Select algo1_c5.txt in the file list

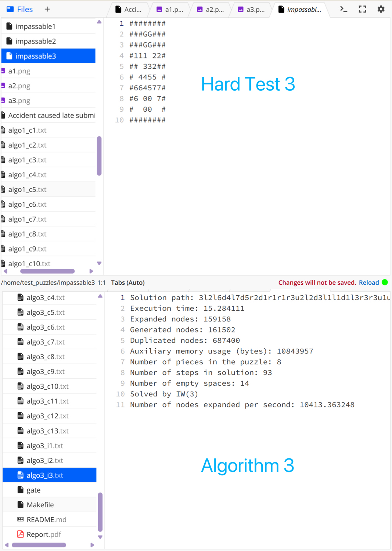(x=28, y=190)
